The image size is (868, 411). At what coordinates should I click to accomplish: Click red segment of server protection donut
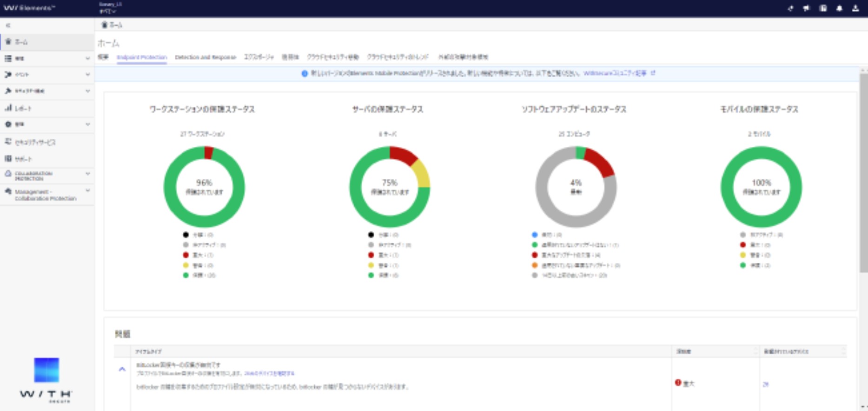tap(403, 155)
